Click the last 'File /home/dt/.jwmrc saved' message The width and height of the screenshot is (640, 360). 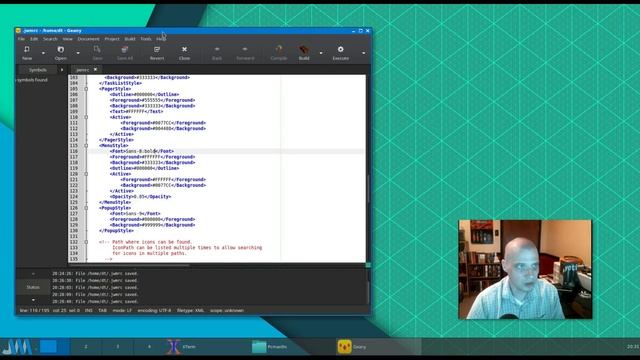(95, 301)
